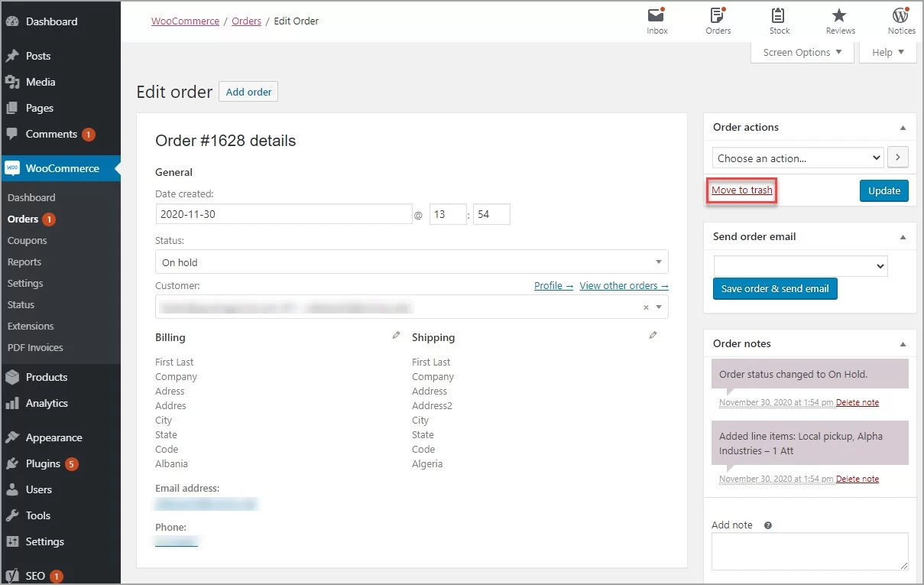Click inside the Add note text field

click(809, 551)
